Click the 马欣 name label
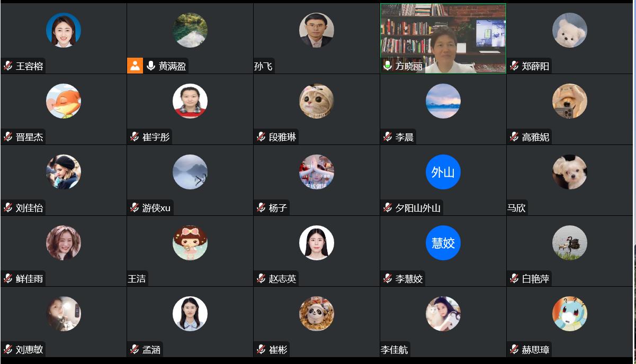The image size is (636, 364). tap(517, 208)
